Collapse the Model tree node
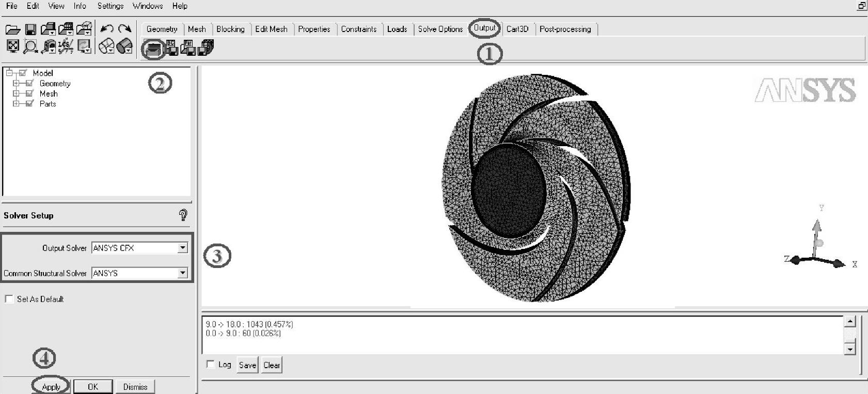Image resolution: width=868 pixels, height=394 pixels. tap(9, 73)
